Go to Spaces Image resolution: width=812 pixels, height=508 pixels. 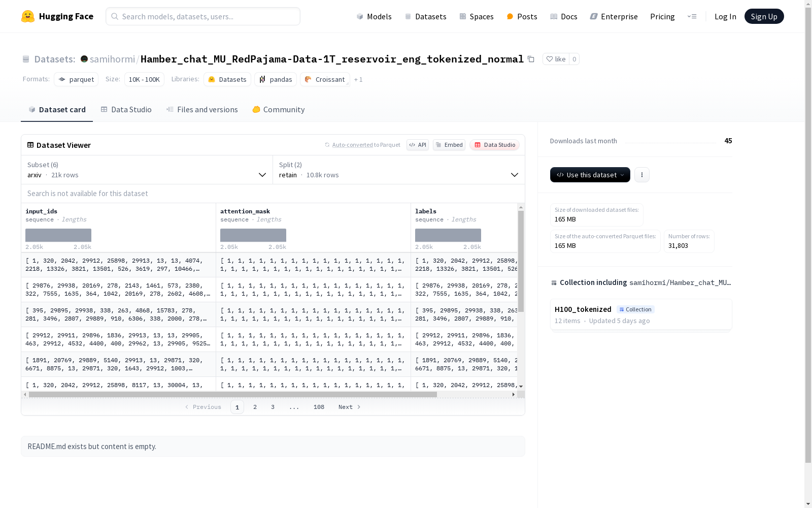point(476,16)
